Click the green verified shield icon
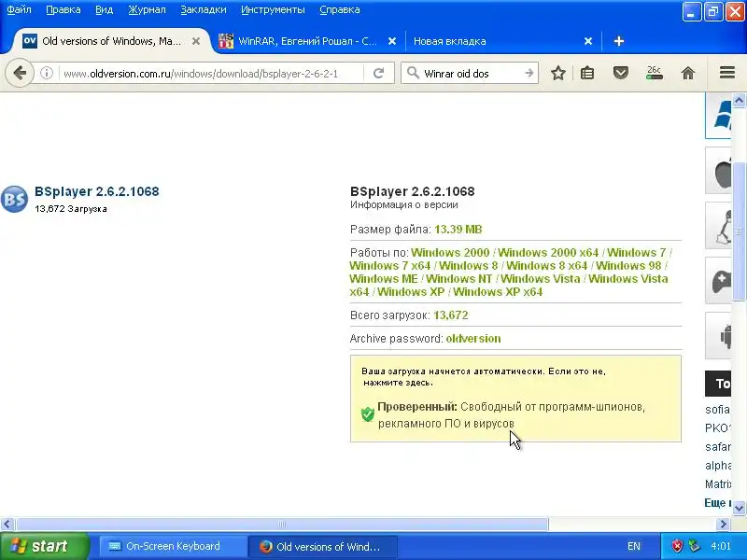This screenshot has width=747, height=560. pos(367,413)
